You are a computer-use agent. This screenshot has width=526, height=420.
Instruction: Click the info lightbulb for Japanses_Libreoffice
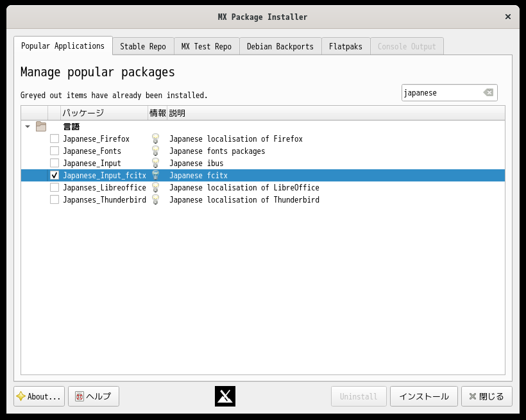pos(155,187)
